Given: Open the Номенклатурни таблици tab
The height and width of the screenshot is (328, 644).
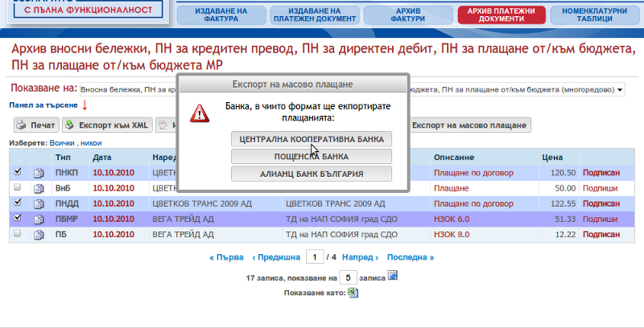Looking at the screenshot, I should pos(595,15).
